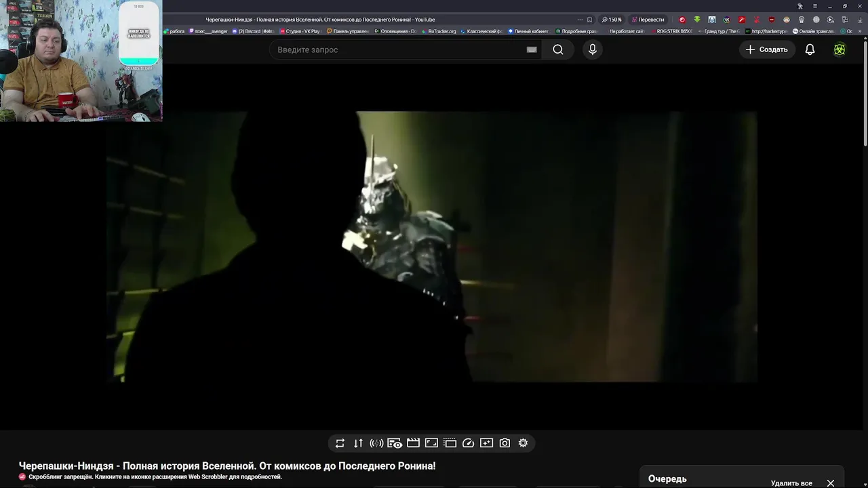
Task: Open the account avatar menu
Action: [840, 49]
